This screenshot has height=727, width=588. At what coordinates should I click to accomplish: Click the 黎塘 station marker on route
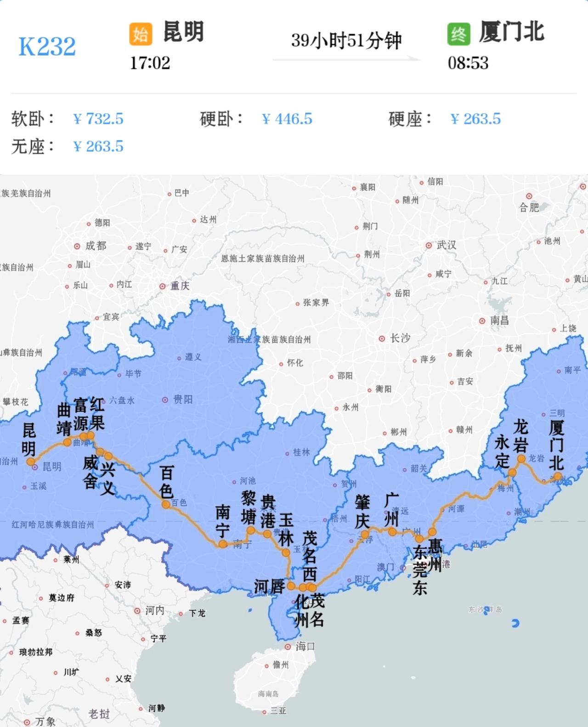pyautogui.click(x=251, y=531)
